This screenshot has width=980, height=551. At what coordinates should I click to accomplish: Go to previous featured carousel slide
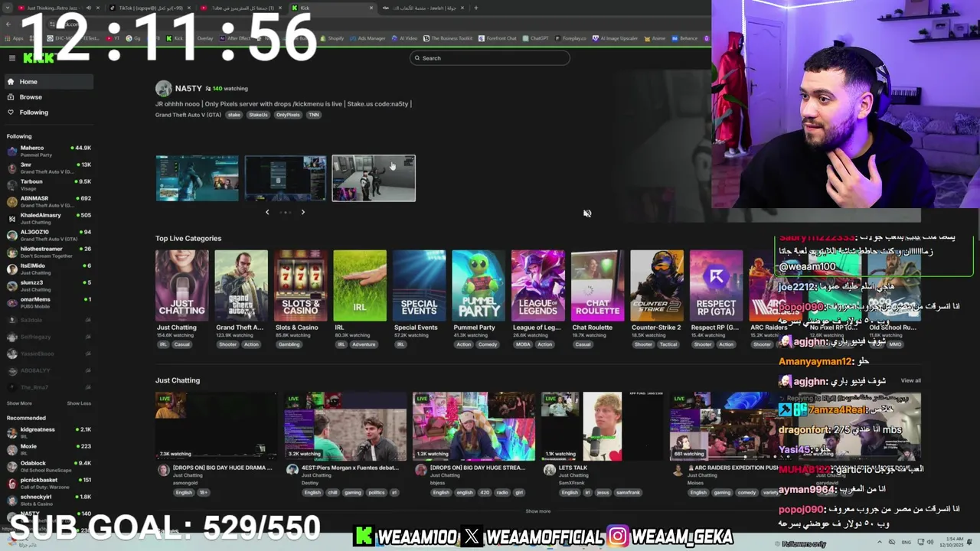click(x=267, y=212)
